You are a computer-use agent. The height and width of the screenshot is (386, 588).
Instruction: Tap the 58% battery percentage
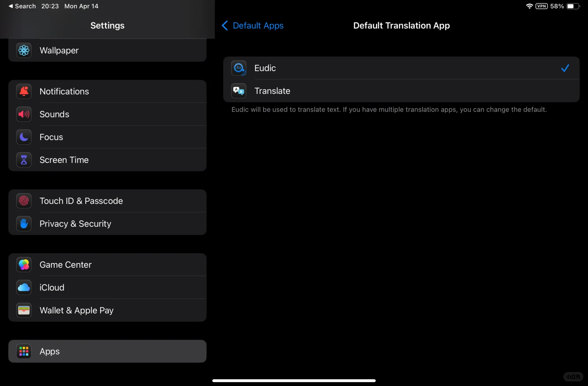coord(557,6)
